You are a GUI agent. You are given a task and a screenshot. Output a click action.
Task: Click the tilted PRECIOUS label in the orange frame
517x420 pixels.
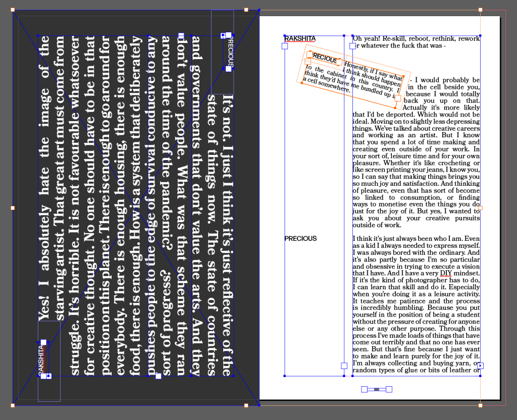pos(325,58)
